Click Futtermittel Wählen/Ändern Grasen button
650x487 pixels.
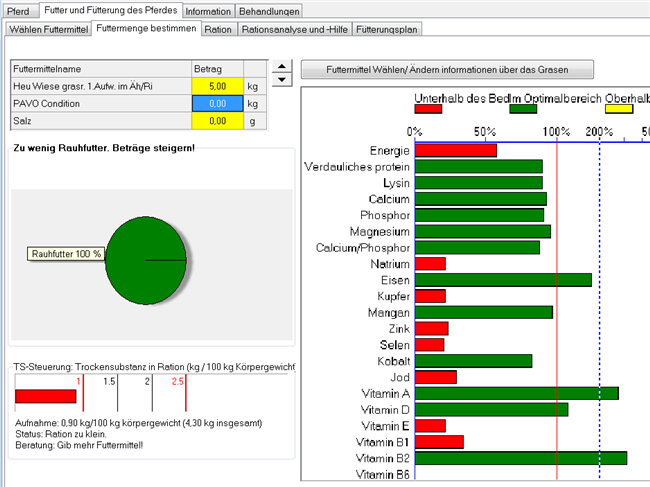click(447, 70)
